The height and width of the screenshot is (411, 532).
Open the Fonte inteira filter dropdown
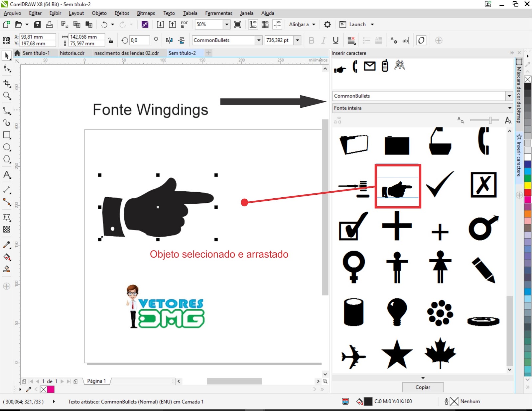pos(509,108)
